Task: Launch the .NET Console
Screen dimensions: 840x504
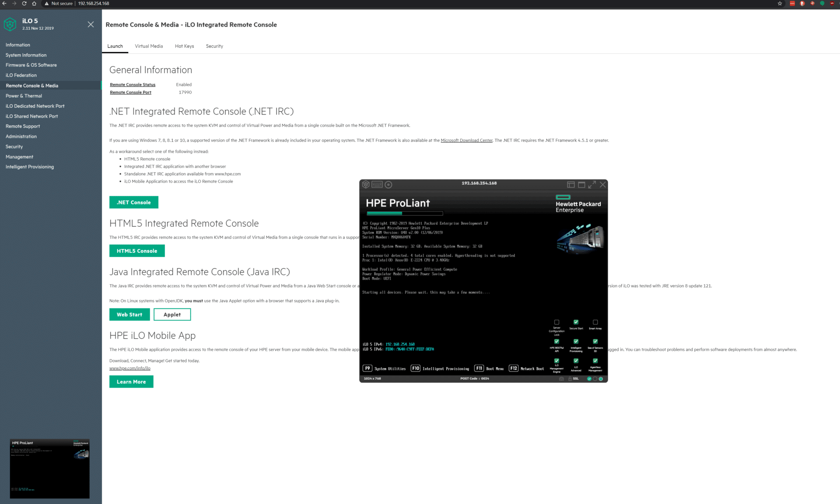Action: [x=134, y=202]
